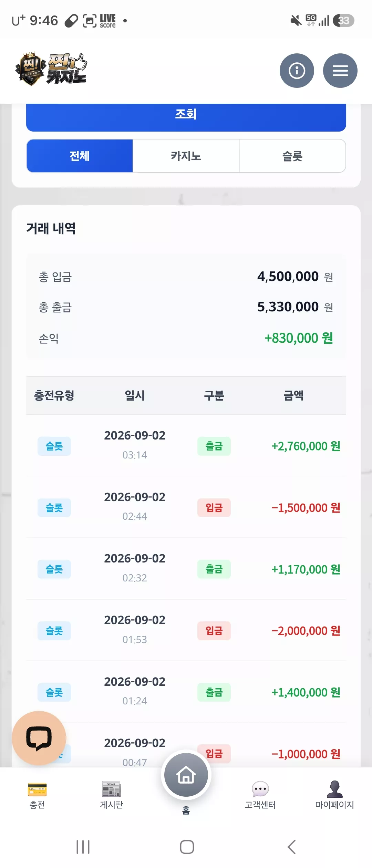The image size is (372, 868).
Task: Switch to the 슬롯 tab
Action: click(x=292, y=156)
